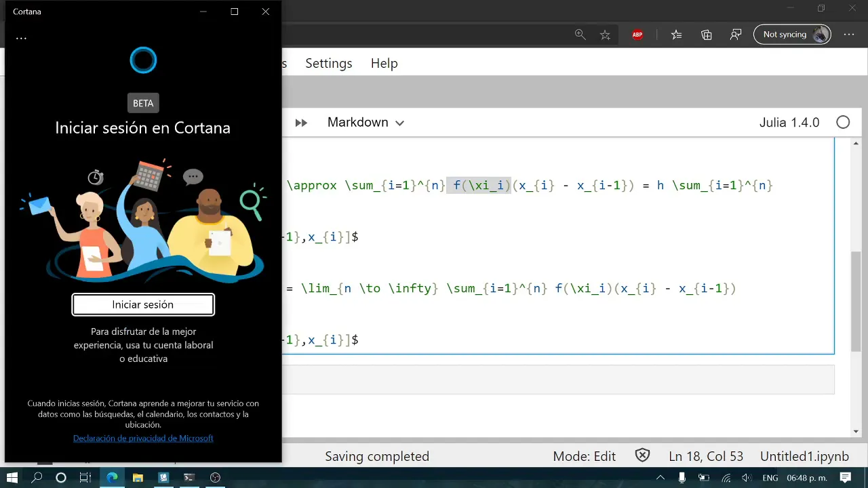Viewport: 868px width, 488px height.
Task: Open the terminal app in taskbar
Action: (x=189, y=478)
